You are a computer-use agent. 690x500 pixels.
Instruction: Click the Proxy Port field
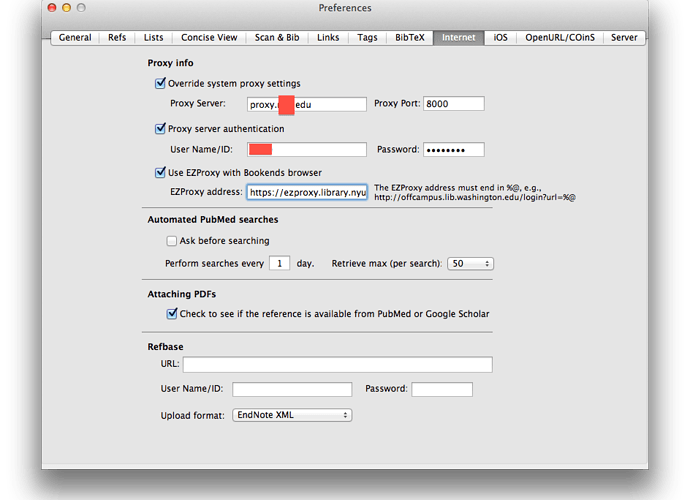(453, 104)
